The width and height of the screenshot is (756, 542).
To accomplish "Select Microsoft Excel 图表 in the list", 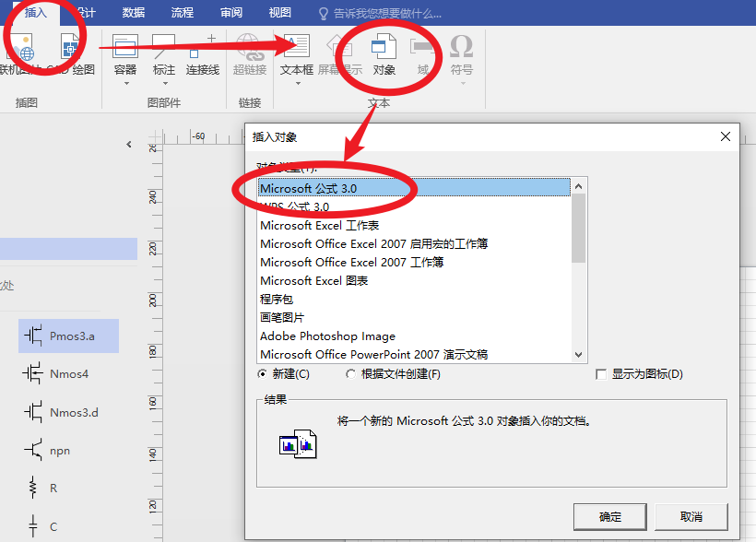I will 414,280.
